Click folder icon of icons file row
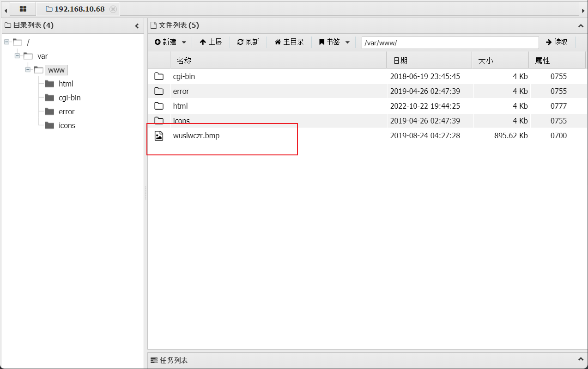 (159, 121)
